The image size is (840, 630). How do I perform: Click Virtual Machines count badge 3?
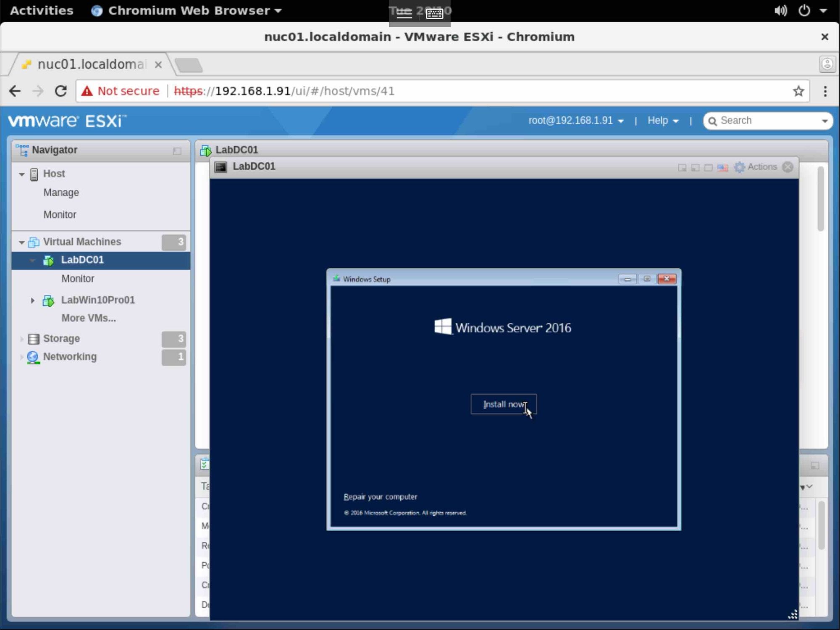(x=174, y=242)
